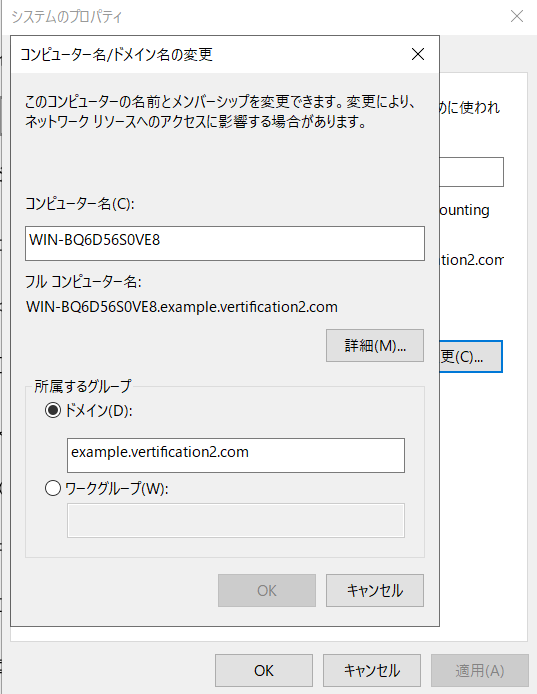Click the greyed 適用(A) button
Screen dimensions: 537x694
(x=480, y=671)
